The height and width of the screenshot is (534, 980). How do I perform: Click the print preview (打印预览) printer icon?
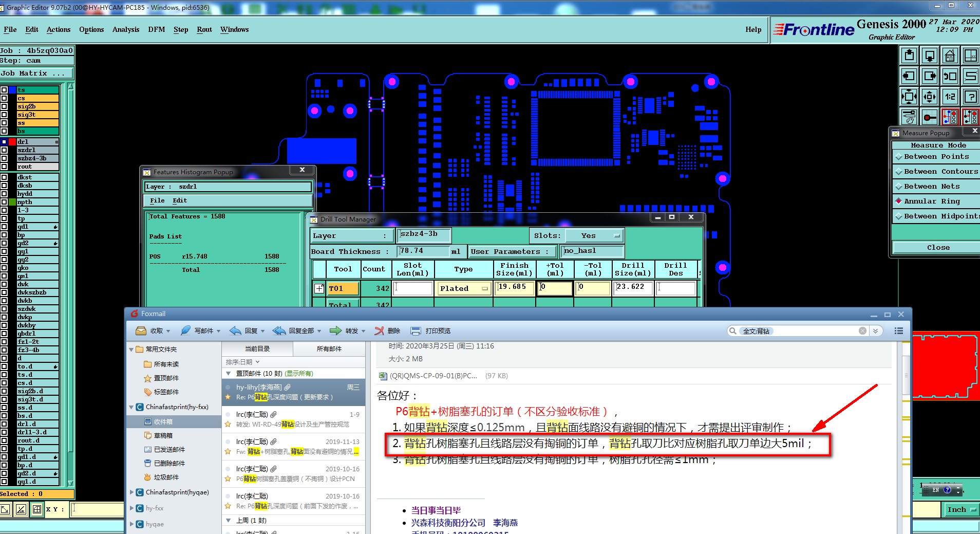pyautogui.click(x=416, y=331)
